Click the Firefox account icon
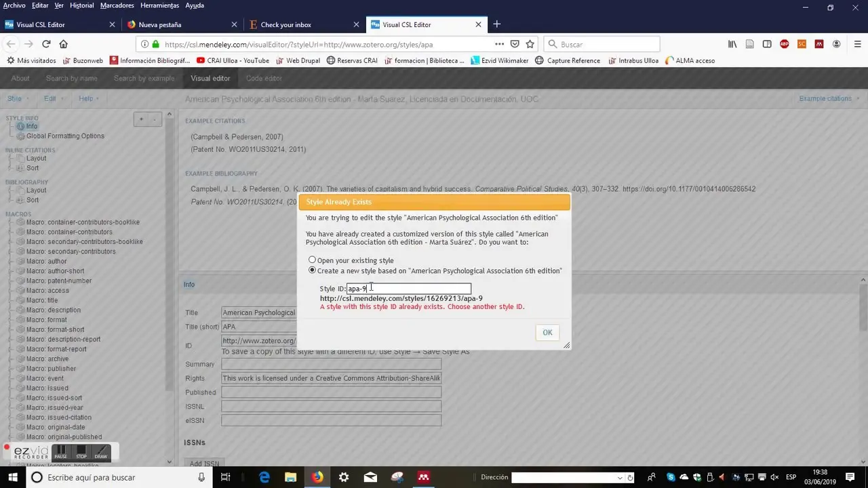The height and width of the screenshot is (488, 868). pos(835,44)
